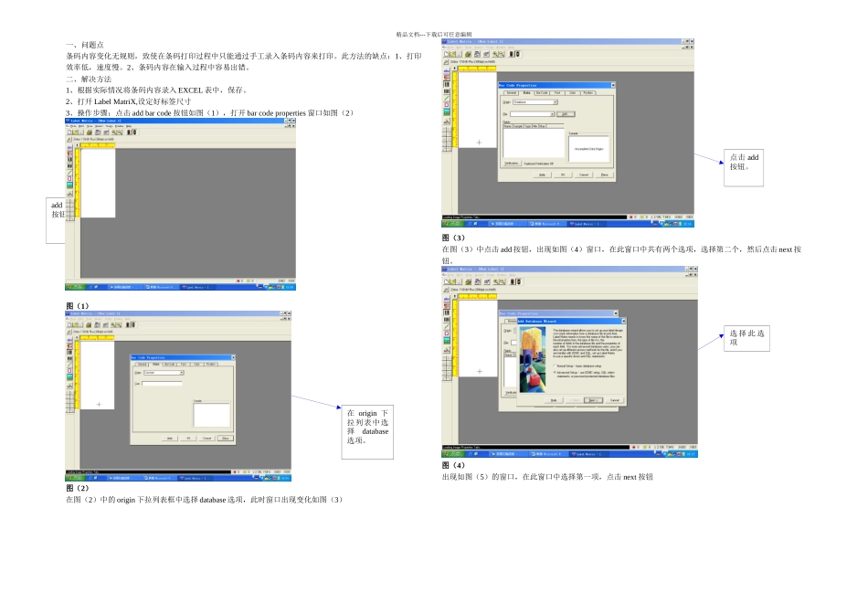The height and width of the screenshot is (614, 868).
Task: Open the file combo box beside Add button
Action: (x=533, y=114)
